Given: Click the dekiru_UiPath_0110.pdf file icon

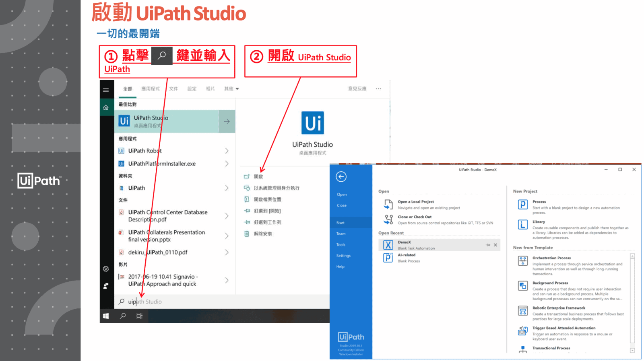Looking at the screenshot, I should pyautogui.click(x=121, y=252).
